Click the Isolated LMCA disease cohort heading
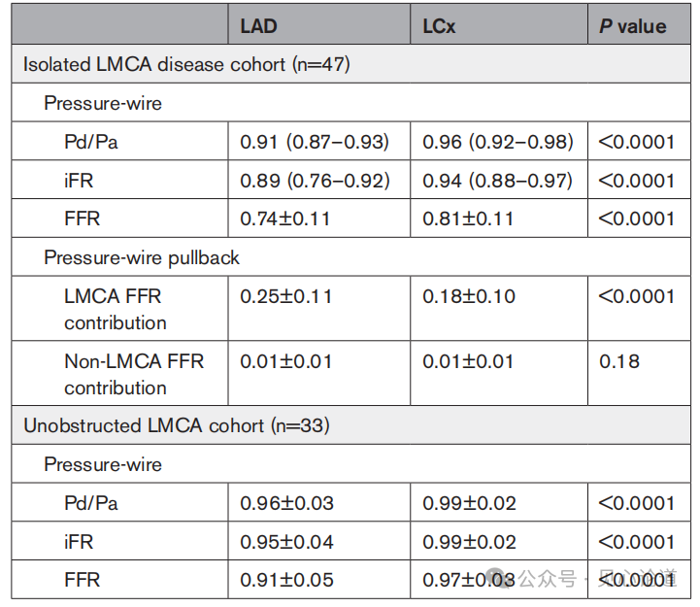Image resolution: width=700 pixels, height=607 pixels. (186, 65)
